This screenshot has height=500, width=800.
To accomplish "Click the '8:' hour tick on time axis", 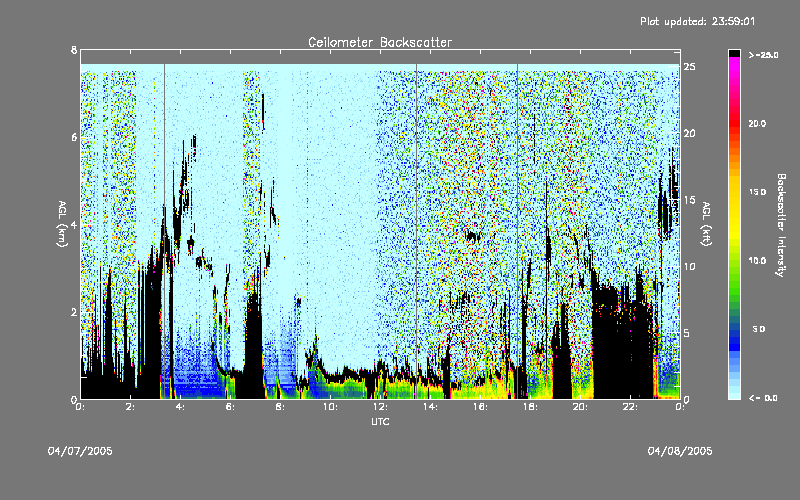I will (280, 407).
